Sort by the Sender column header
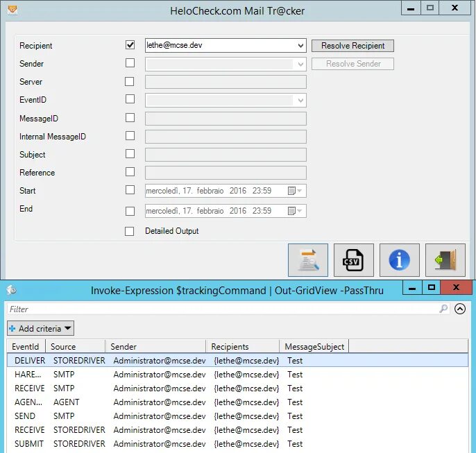This screenshot has width=476, height=453. click(155, 346)
